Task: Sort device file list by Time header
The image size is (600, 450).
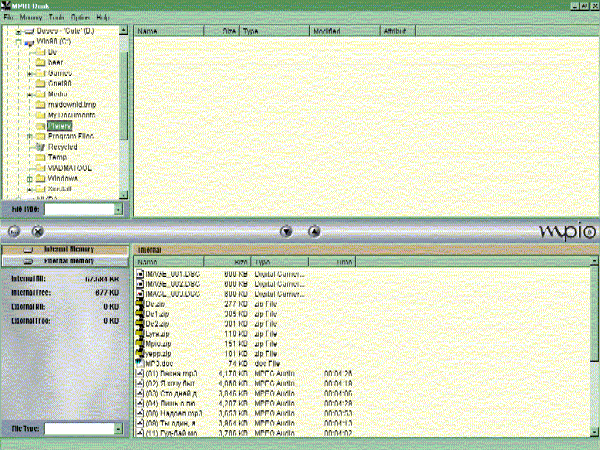Action: (x=332, y=262)
